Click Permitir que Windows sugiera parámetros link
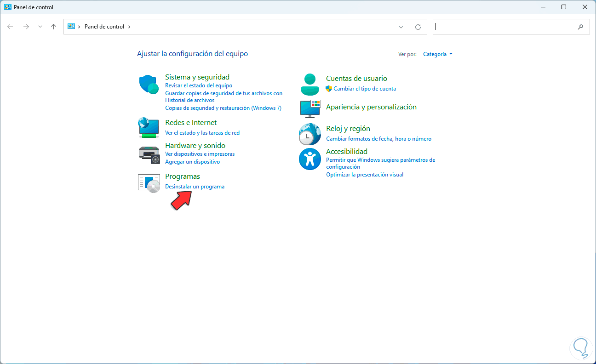Image resolution: width=596 pixels, height=364 pixels. click(x=380, y=164)
